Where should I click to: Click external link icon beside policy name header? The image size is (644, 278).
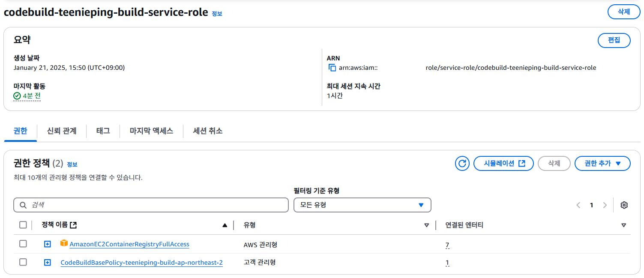click(x=73, y=225)
